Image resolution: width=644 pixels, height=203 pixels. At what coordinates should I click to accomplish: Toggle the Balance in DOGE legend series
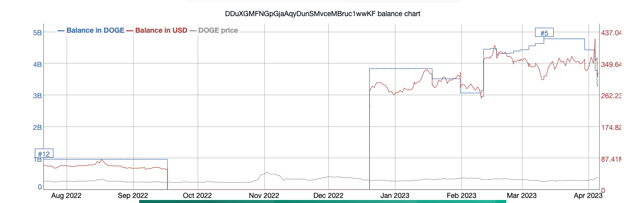point(95,31)
